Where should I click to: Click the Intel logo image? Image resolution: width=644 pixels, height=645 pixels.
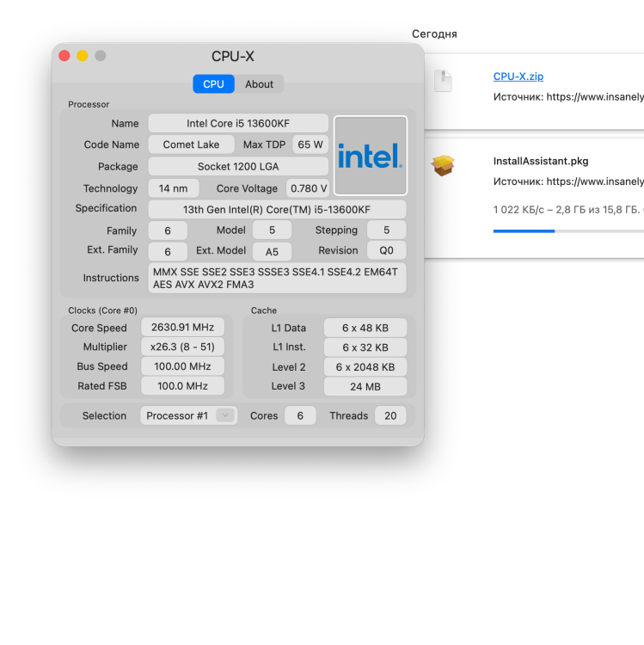pos(370,156)
